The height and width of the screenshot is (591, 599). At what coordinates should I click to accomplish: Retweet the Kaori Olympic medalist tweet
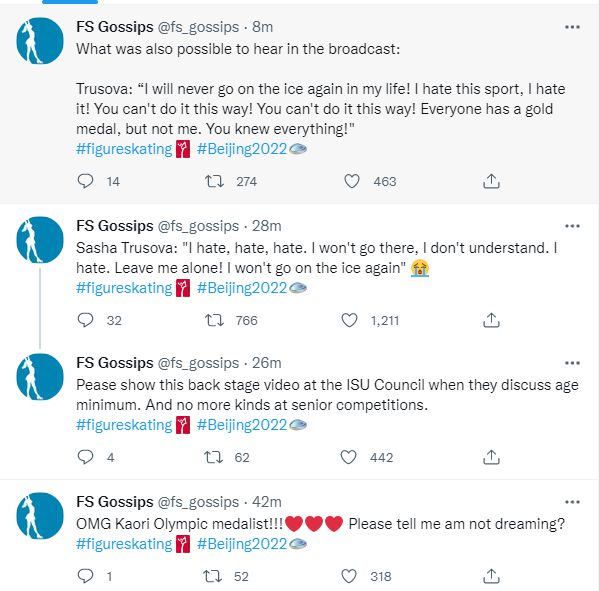pos(212,576)
